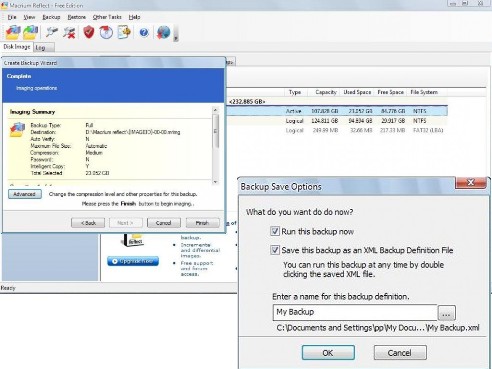Open the File menu

(12, 17)
